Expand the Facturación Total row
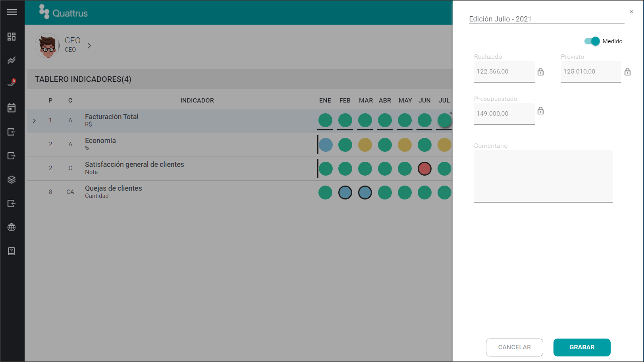This screenshot has height=362, width=644. coord(35,121)
